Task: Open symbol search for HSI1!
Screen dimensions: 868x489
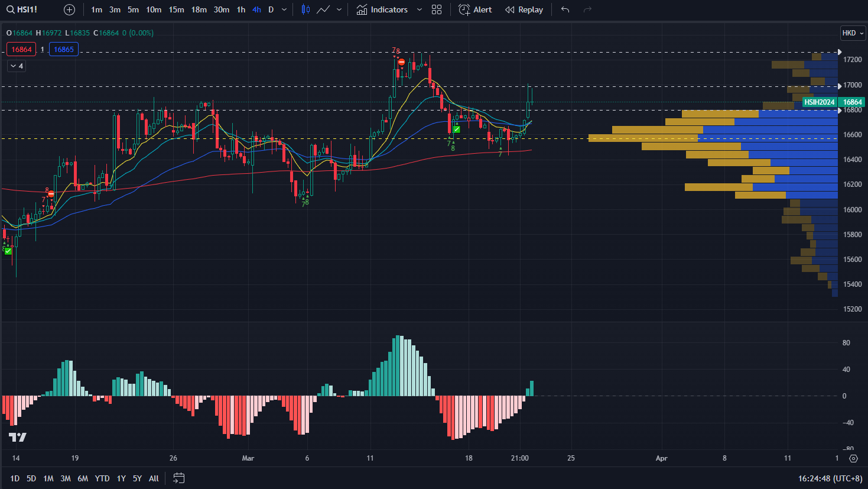Action: pyautogui.click(x=22, y=9)
